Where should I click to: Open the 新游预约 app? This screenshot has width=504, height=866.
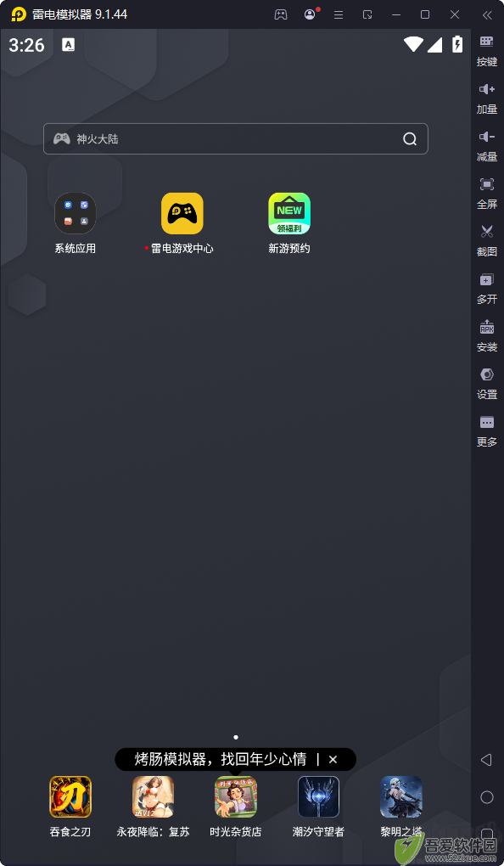point(289,223)
